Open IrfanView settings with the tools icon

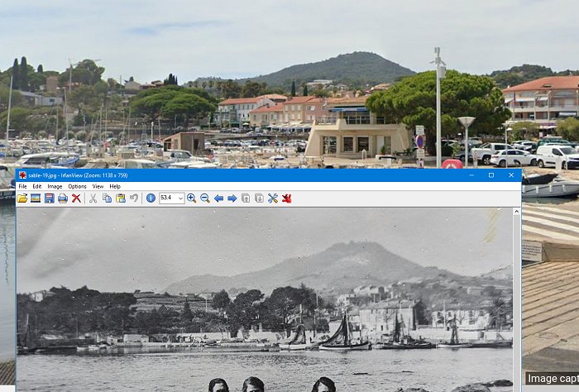pos(273,198)
